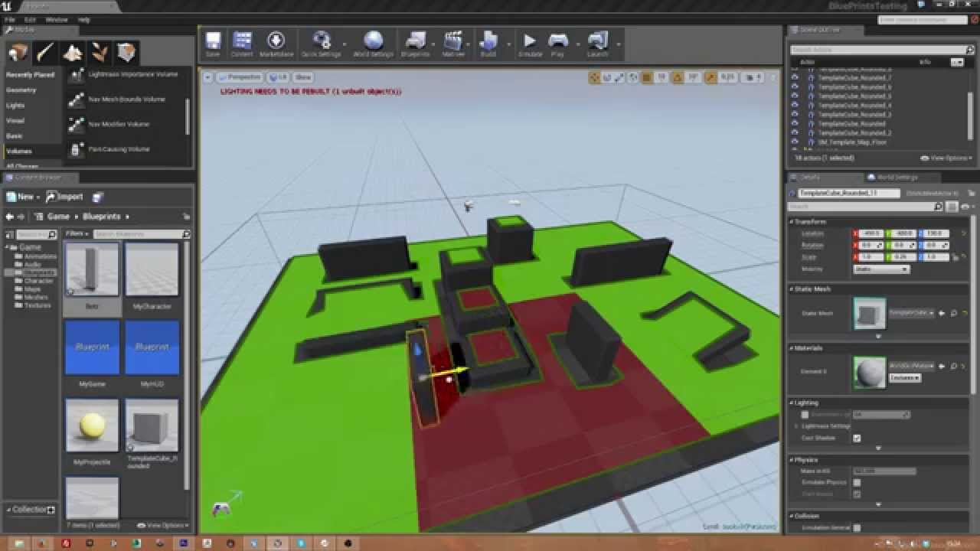Open Content Browser Filters dropdown
980x551 pixels.
(x=77, y=233)
